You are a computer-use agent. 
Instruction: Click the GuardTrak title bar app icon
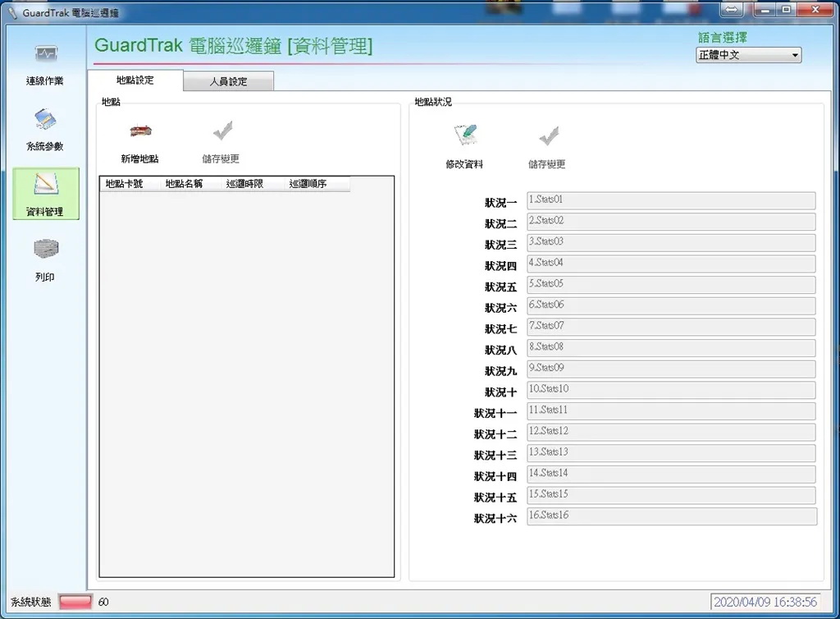[12, 12]
